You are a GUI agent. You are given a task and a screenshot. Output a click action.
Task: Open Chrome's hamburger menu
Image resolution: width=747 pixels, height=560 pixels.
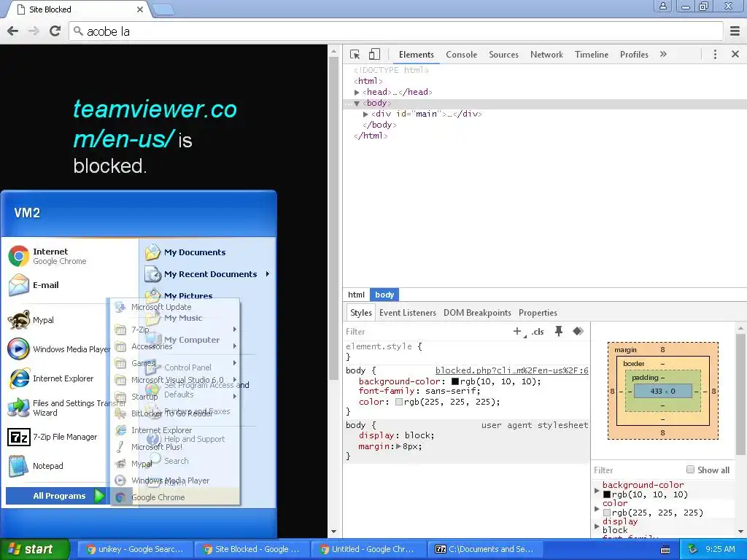[735, 31]
